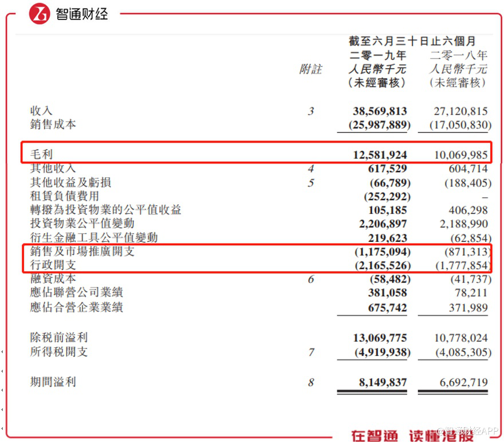Click the 智通财经APP watermark
This screenshot has width=504, height=442.
point(467,431)
